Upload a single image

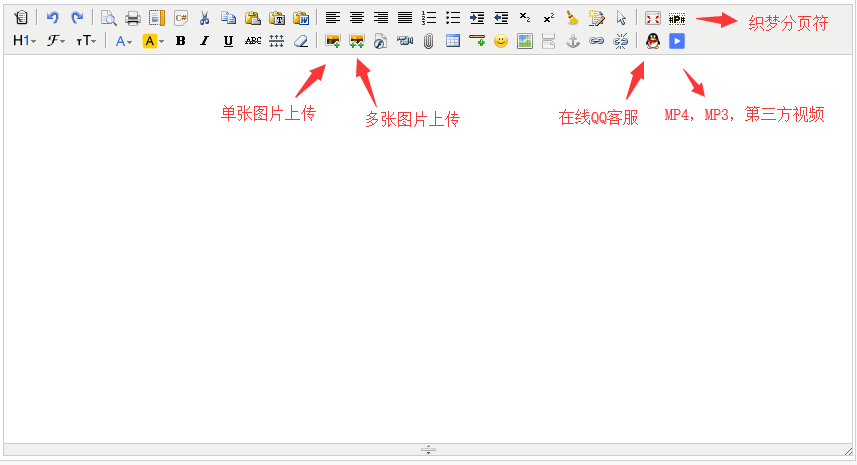333,41
